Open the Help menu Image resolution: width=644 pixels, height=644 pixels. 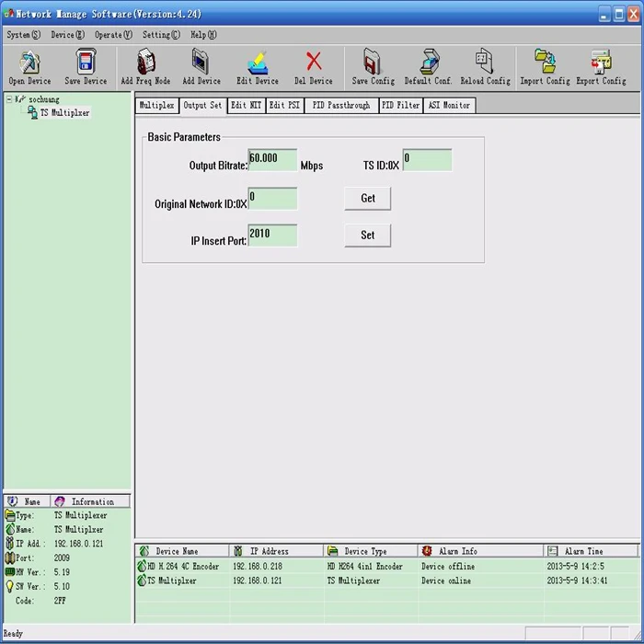203,35
